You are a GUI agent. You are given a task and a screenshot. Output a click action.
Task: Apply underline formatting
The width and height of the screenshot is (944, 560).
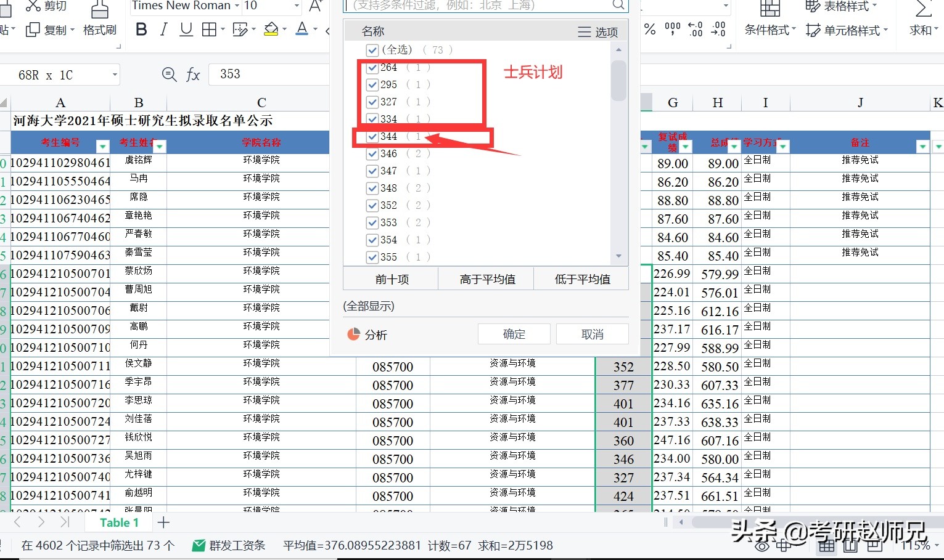pyautogui.click(x=186, y=29)
